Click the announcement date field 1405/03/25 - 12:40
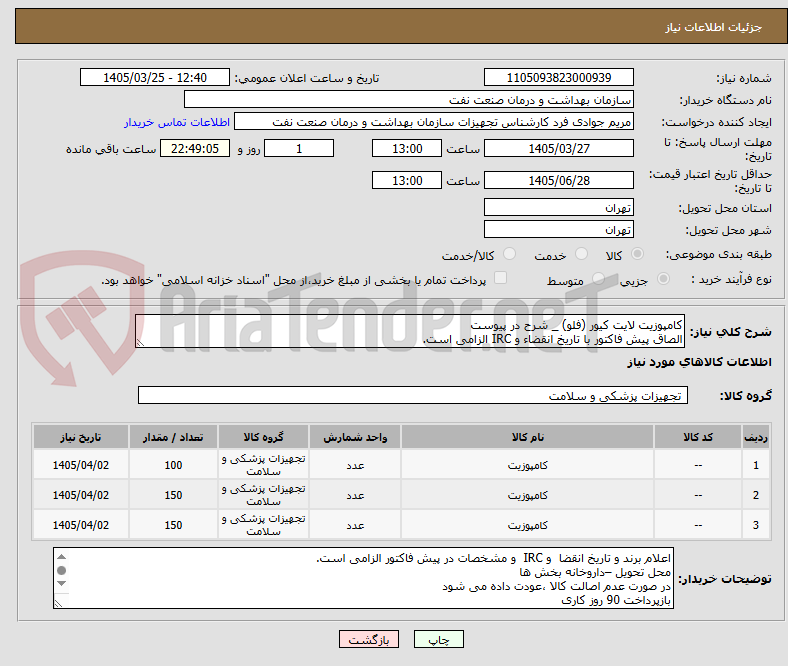This screenshot has width=788, height=666. tap(155, 77)
